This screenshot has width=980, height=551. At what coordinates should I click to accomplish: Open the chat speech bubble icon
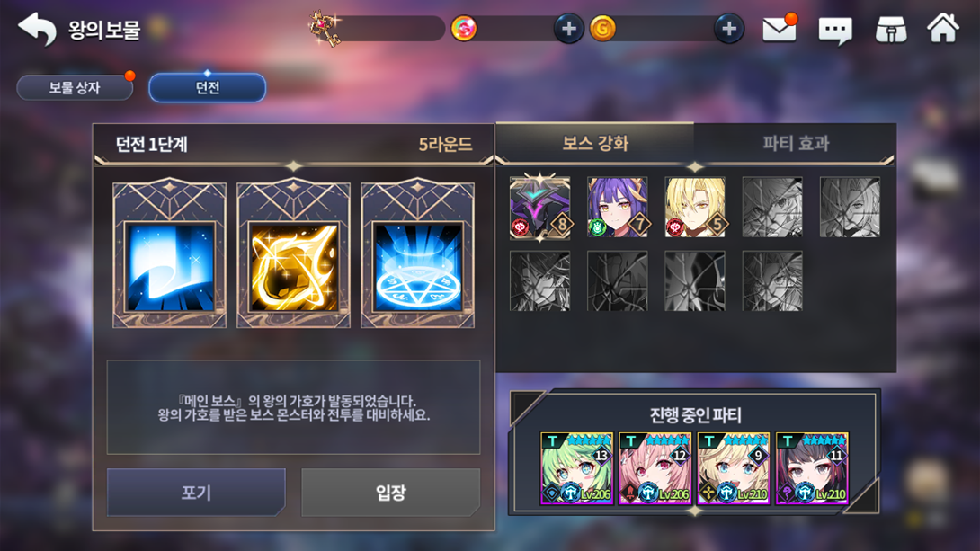[x=835, y=30]
